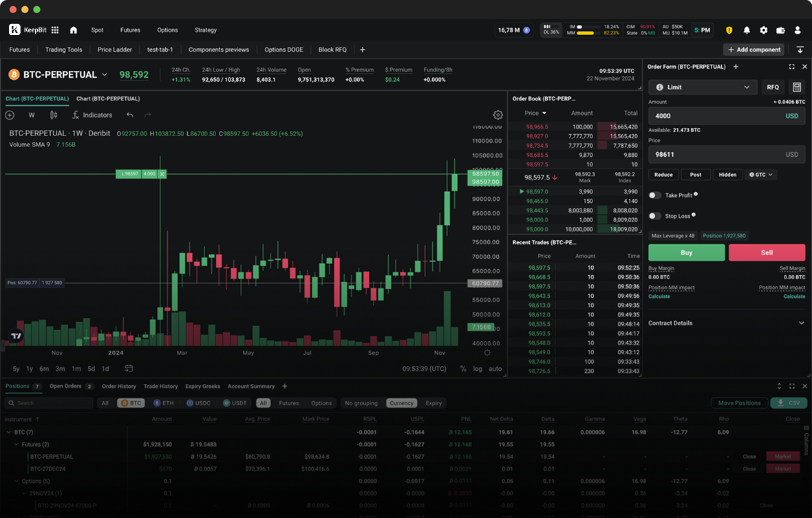Open the GTC time-in-force dropdown
This screenshot has height=518, width=812.
point(760,174)
